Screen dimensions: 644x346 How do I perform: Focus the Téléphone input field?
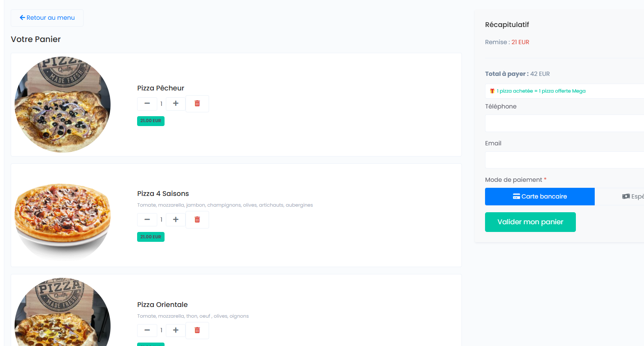click(x=564, y=123)
